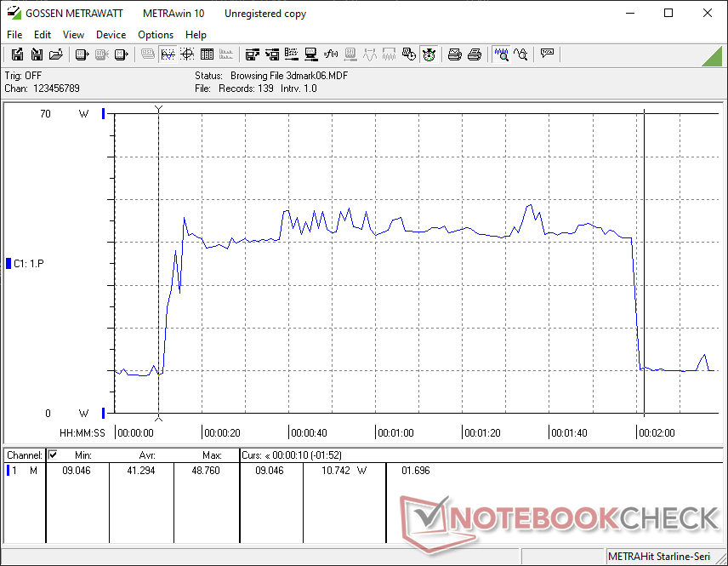Click the export-to-disk floppy icon
The height and width of the screenshot is (566, 728).
click(x=17, y=54)
